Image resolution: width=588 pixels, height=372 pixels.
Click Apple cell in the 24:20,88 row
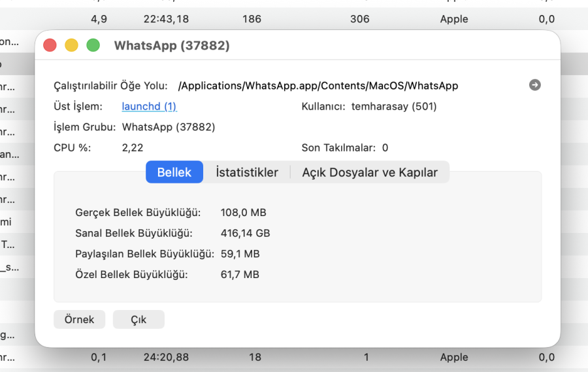click(454, 357)
